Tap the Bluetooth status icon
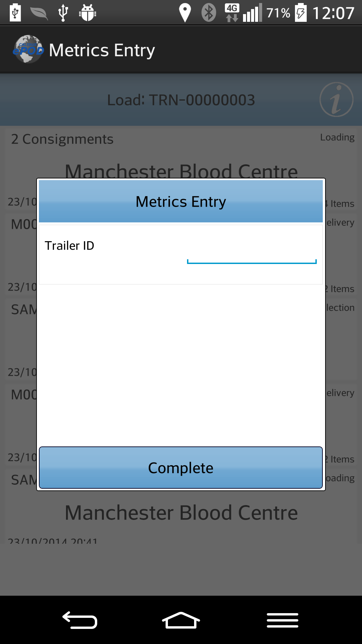362x644 pixels. tap(208, 13)
